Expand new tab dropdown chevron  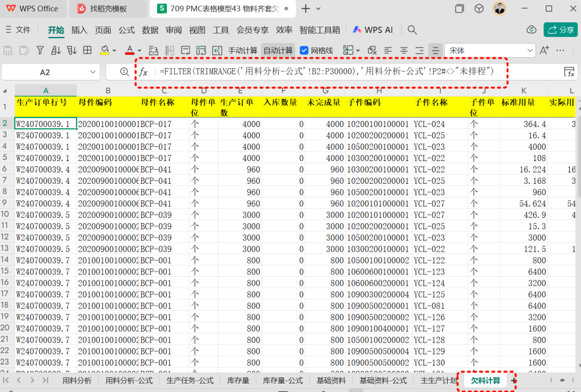318,9
